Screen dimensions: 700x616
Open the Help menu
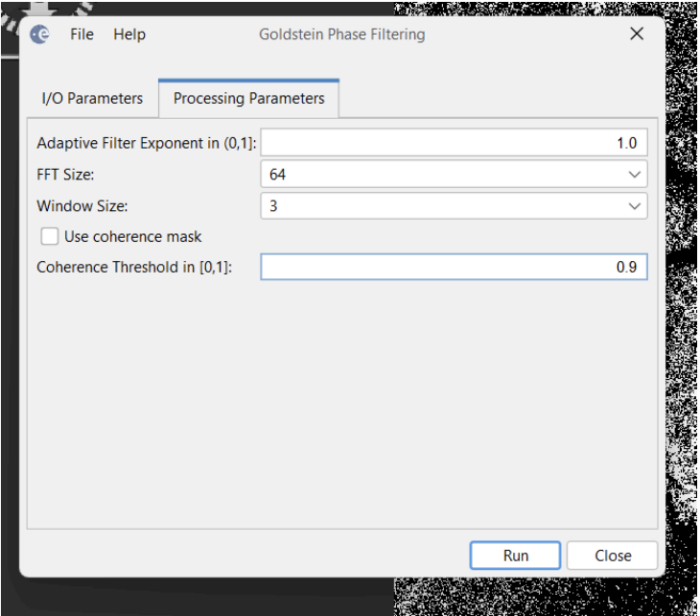click(129, 35)
